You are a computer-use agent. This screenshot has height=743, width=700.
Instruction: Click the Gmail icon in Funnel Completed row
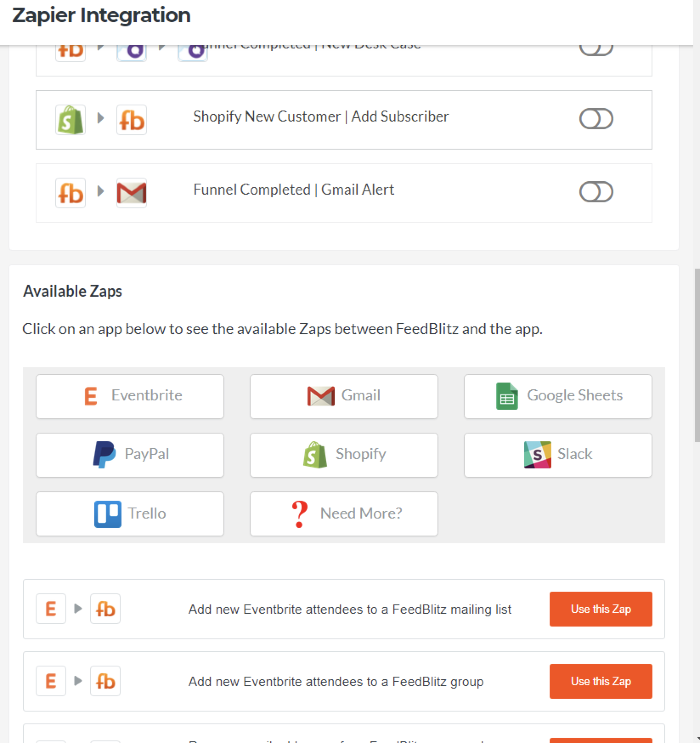click(132, 193)
